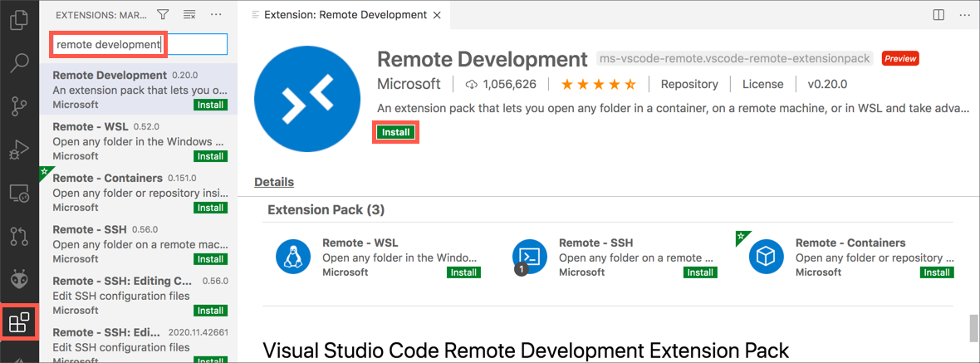Open the Source Control view
Viewport: 980px width, 363px height.
pyautogui.click(x=19, y=106)
